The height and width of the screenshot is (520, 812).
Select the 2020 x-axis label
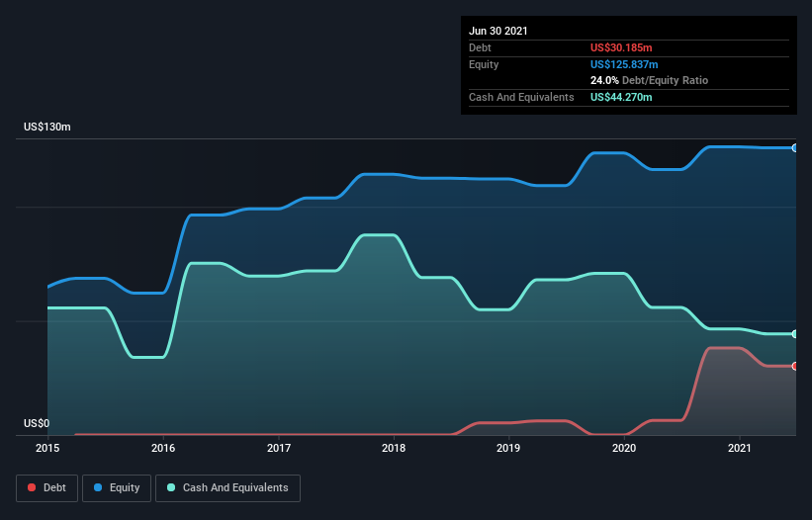coord(624,448)
